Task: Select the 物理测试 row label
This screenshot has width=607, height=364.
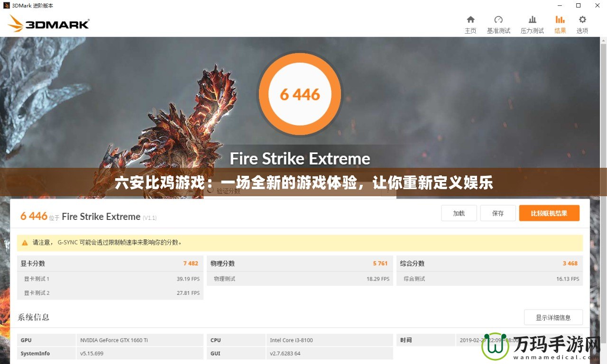Action: tap(224, 279)
